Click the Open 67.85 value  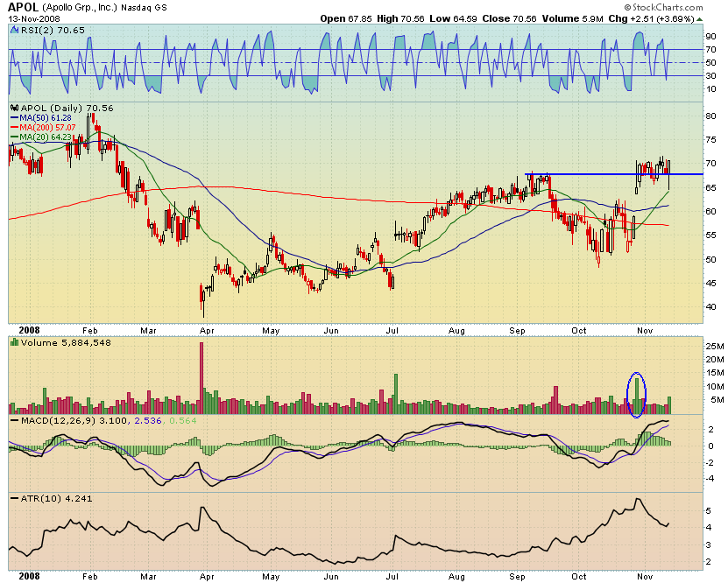pyautogui.click(x=346, y=19)
